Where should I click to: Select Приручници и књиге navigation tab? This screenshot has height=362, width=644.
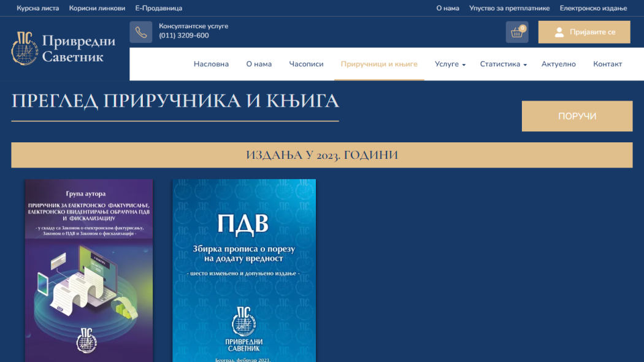click(x=379, y=64)
